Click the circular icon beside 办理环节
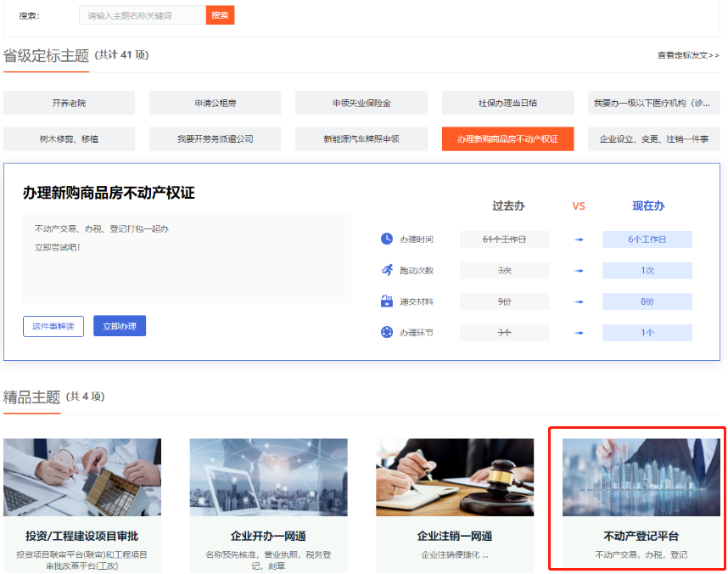The image size is (728, 574). (x=387, y=332)
